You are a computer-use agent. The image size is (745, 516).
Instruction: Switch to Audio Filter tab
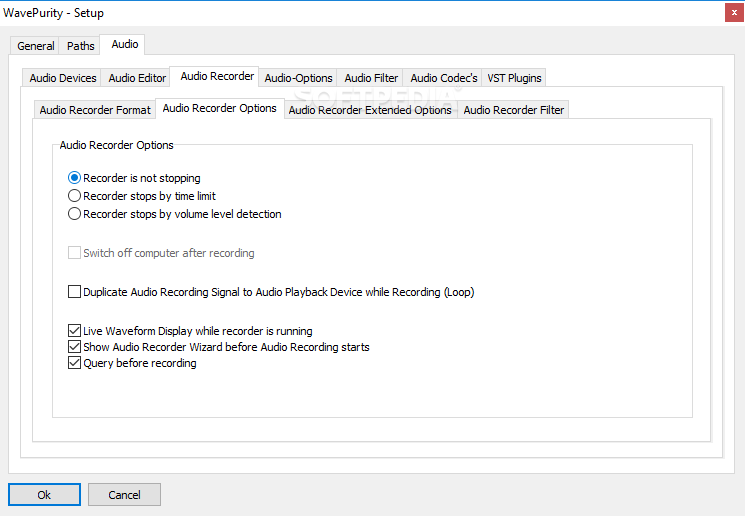pyautogui.click(x=371, y=78)
